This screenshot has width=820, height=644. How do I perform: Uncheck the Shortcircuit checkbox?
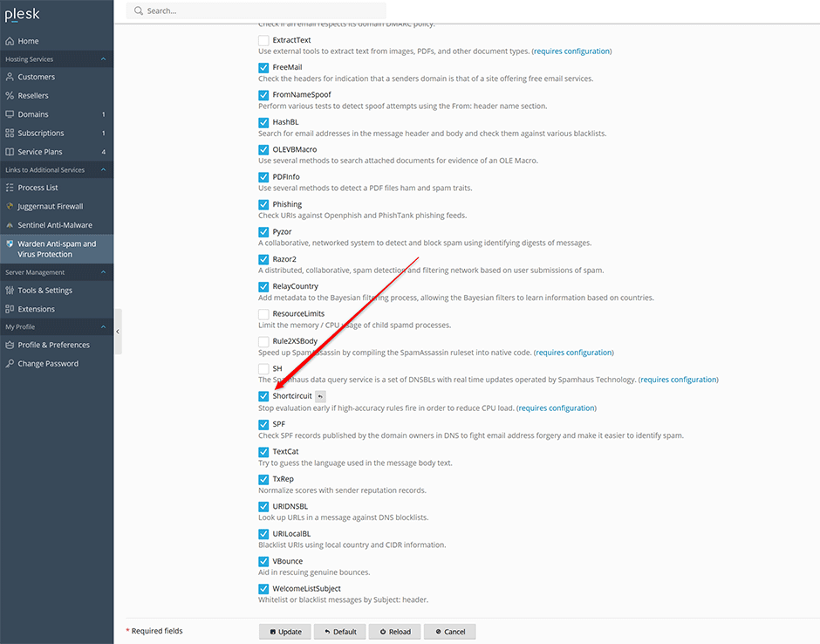coord(263,396)
